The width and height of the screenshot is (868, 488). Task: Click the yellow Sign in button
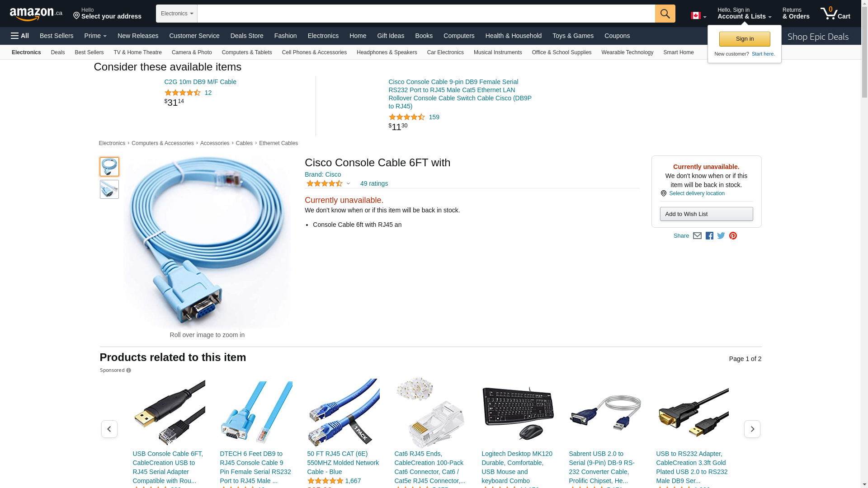745,39
